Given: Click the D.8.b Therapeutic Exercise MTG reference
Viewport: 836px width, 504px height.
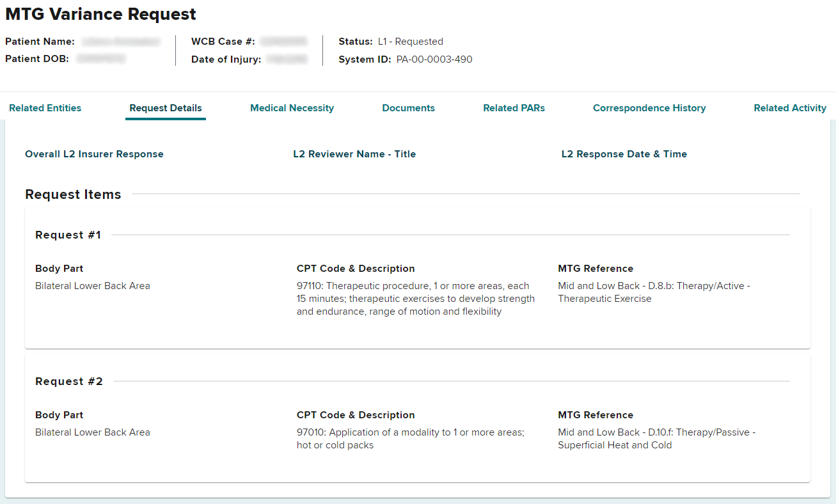Looking at the screenshot, I should coord(653,292).
